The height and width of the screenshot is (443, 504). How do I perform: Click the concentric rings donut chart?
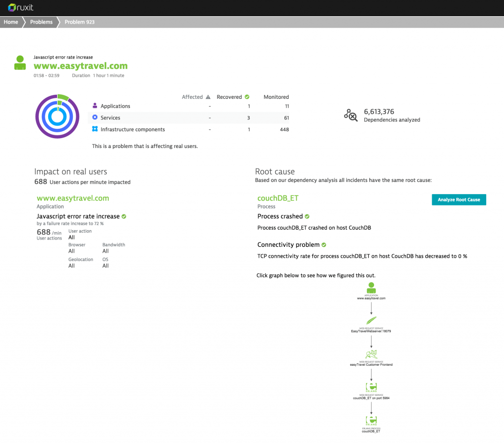pos(57,116)
